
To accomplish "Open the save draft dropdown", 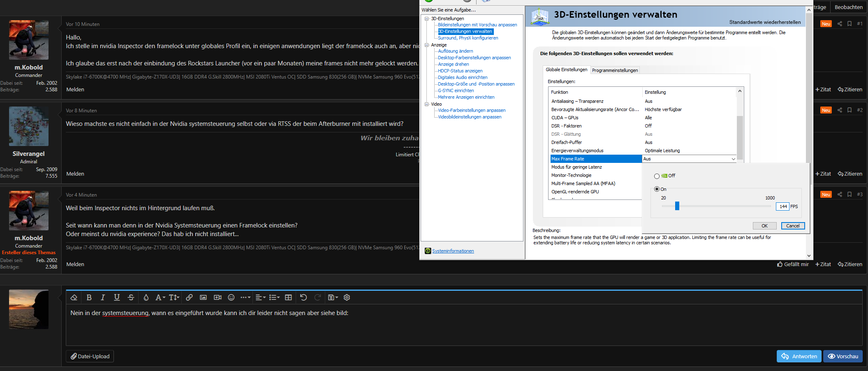I will (x=333, y=297).
